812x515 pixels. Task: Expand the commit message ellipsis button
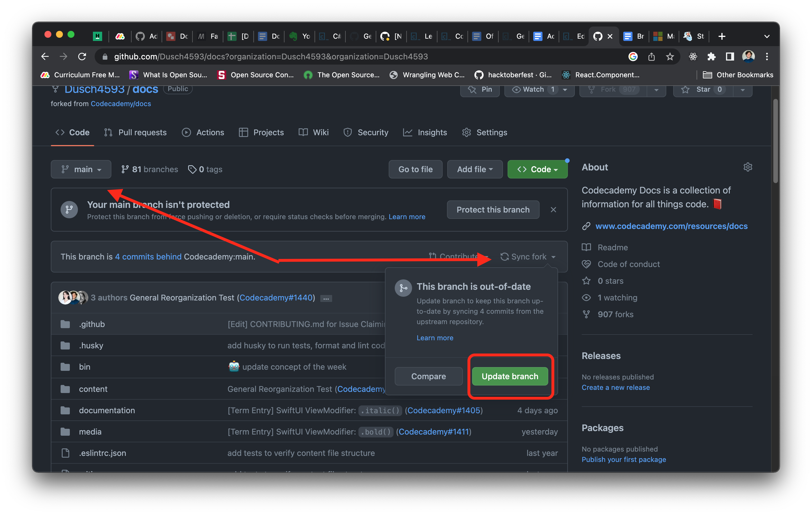click(x=326, y=298)
